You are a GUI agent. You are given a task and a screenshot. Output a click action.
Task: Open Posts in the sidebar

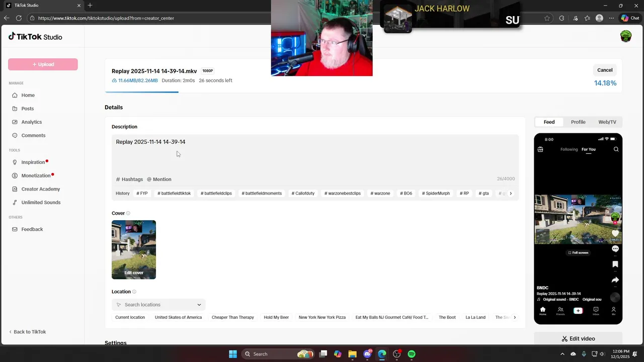coord(28,109)
